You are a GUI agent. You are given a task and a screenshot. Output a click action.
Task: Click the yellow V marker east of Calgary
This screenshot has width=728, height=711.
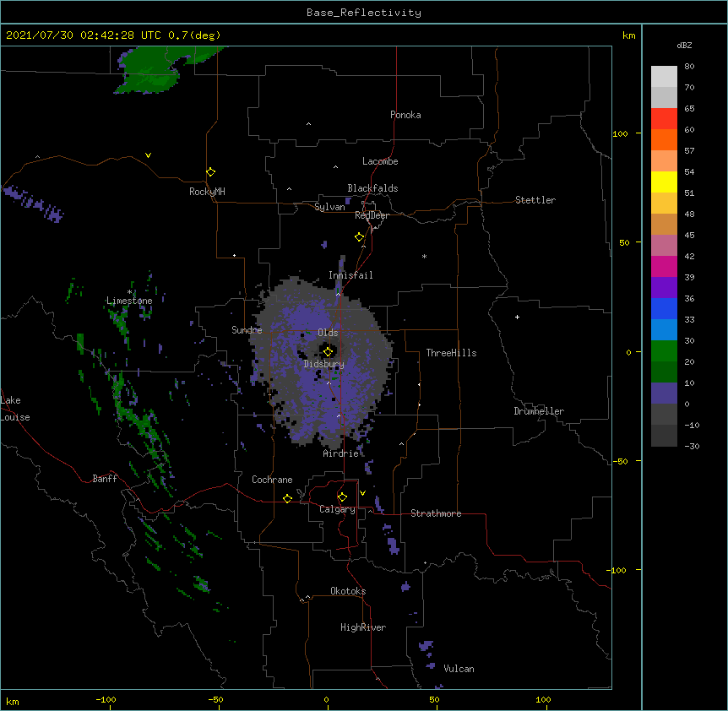pyautogui.click(x=362, y=493)
